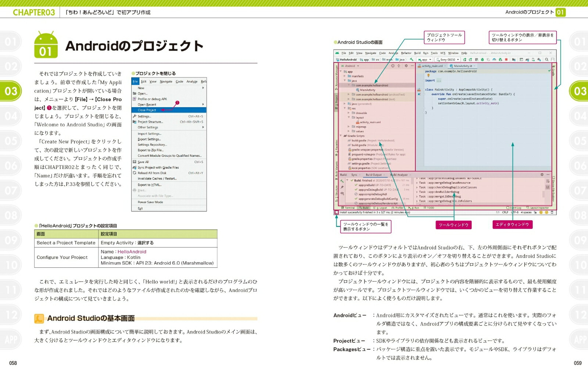588x375 pixels.
Task: Open Search Everywhere magnifier icon
Action: click(547, 60)
